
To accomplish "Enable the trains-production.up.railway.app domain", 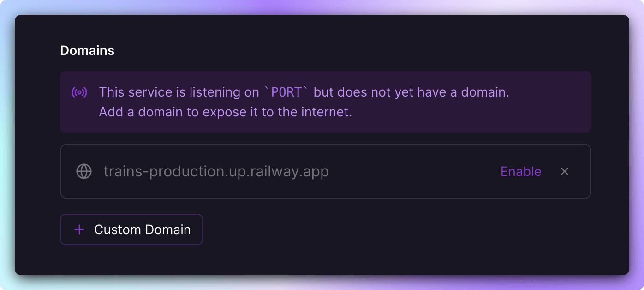I will pos(520,171).
